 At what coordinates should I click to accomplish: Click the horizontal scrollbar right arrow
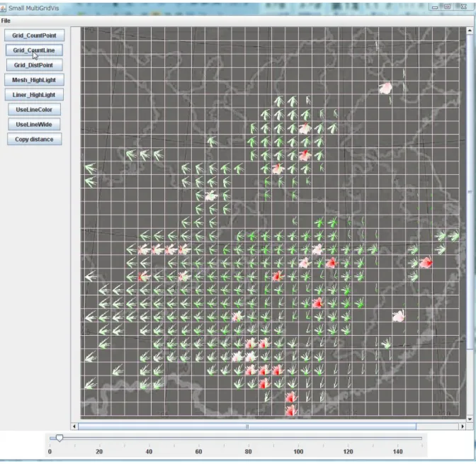click(463, 426)
